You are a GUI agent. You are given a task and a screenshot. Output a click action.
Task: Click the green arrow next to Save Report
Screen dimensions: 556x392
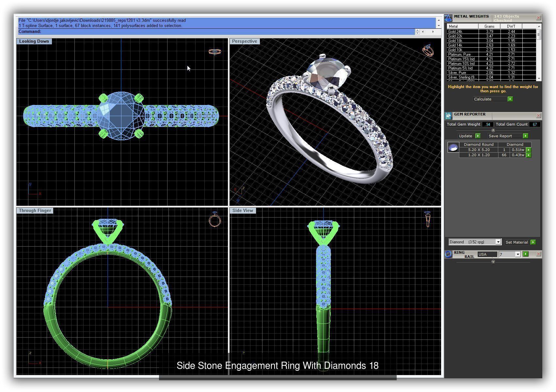tap(525, 136)
